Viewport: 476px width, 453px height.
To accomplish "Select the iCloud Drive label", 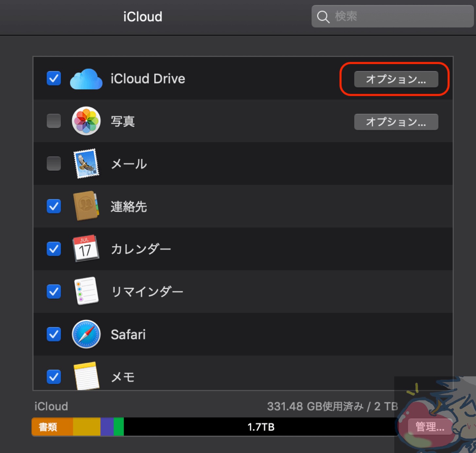I will click(148, 79).
